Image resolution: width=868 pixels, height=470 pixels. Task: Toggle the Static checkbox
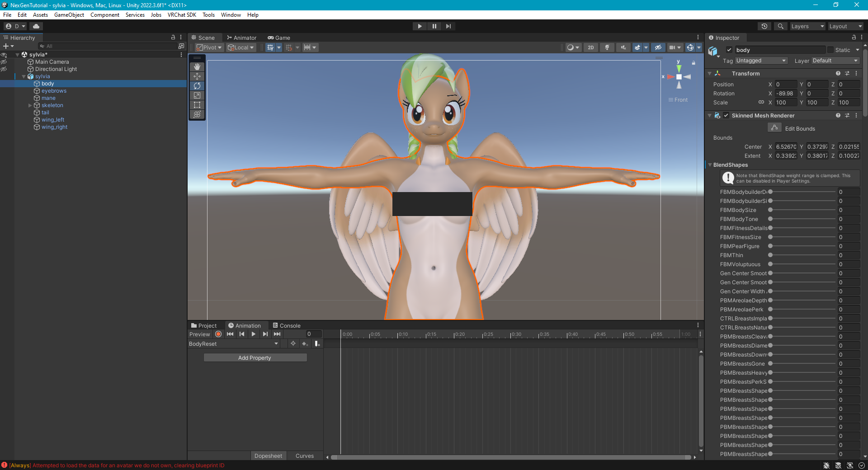point(830,50)
